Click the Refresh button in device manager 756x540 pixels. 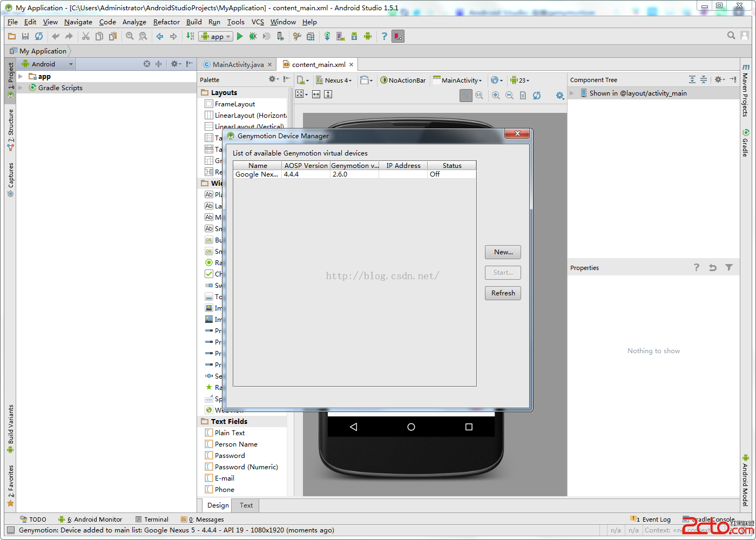point(503,293)
